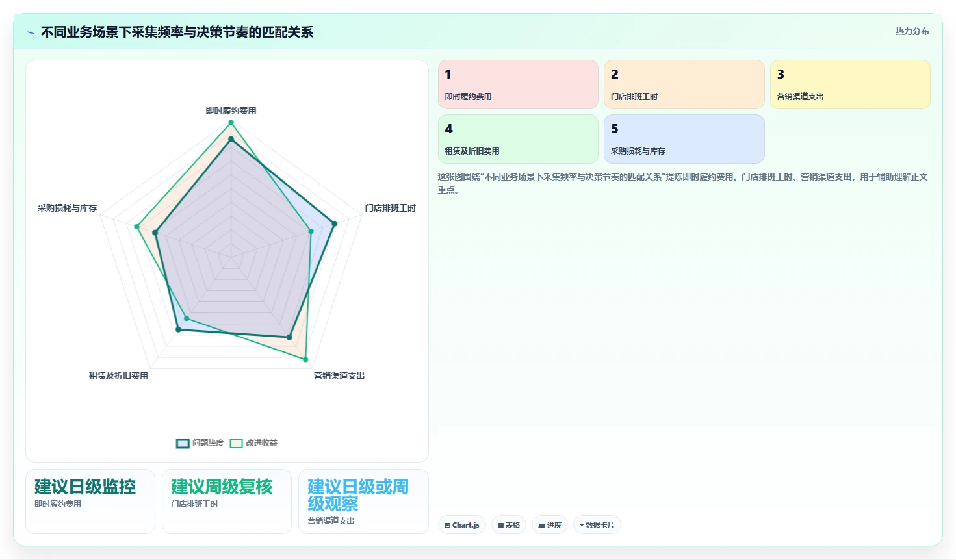Click the 门店排班工时 radar axis label

[390, 209]
